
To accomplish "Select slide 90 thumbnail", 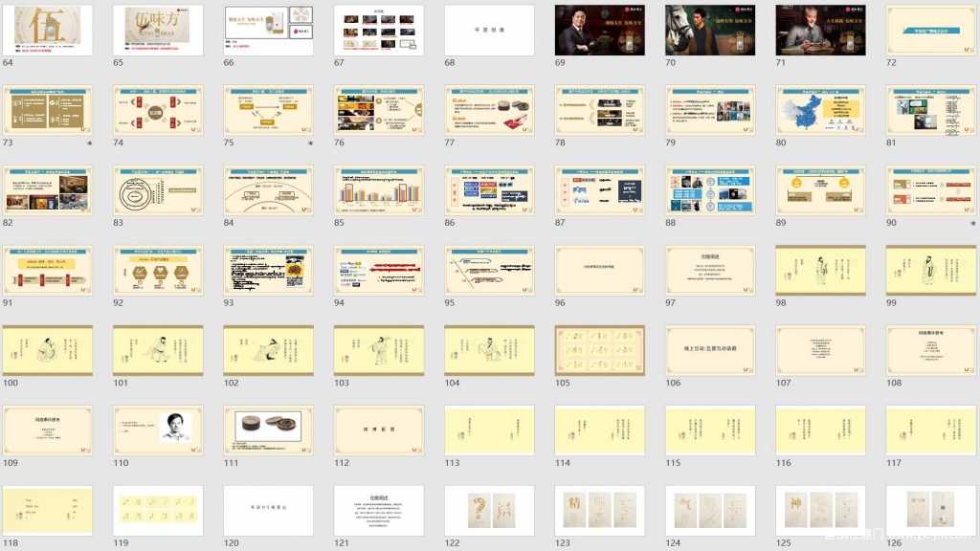I will click(931, 190).
